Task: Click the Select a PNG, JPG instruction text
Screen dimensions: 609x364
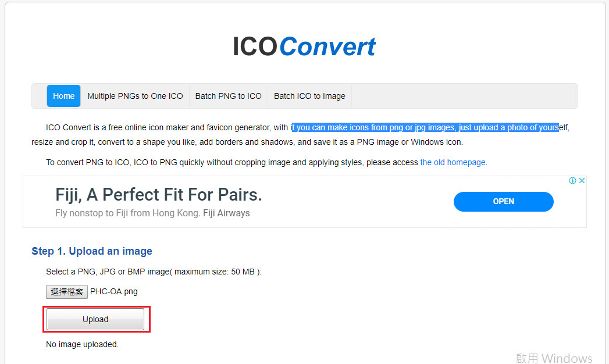Action: (154, 272)
